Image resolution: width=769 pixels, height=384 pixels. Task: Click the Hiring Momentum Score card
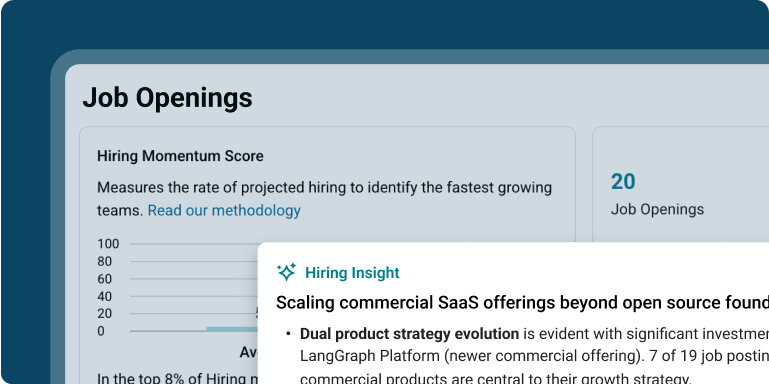click(327, 255)
